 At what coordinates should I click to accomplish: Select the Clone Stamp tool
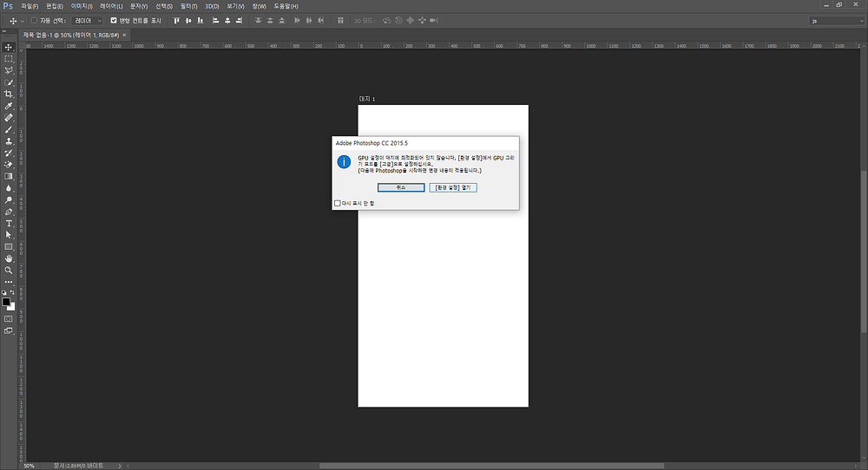[x=9, y=141]
